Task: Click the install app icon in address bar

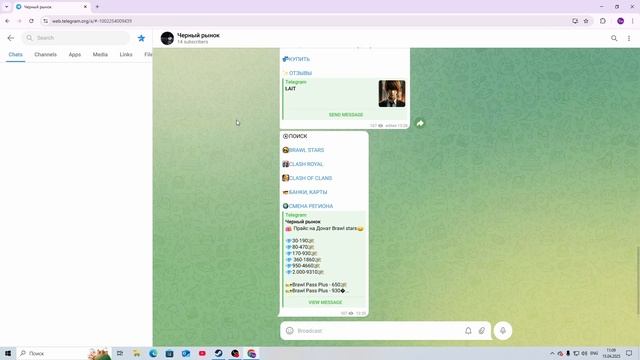Action: coord(575,21)
